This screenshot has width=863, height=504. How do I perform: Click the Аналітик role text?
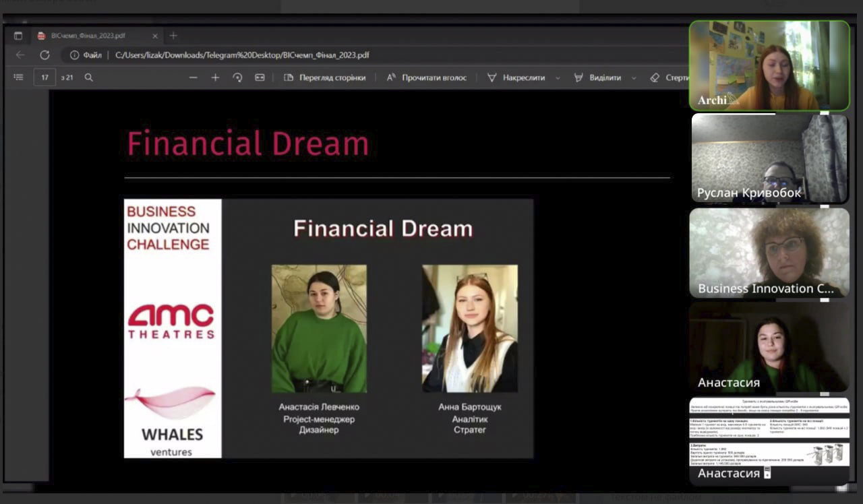pos(470,418)
